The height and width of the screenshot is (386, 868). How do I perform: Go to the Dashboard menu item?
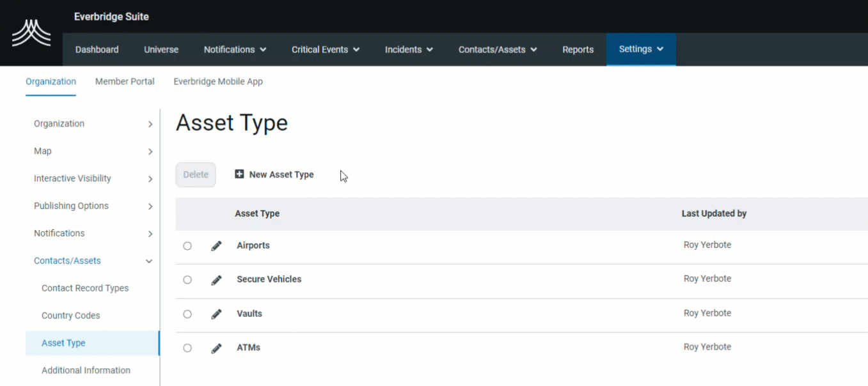(x=97, y=49)
